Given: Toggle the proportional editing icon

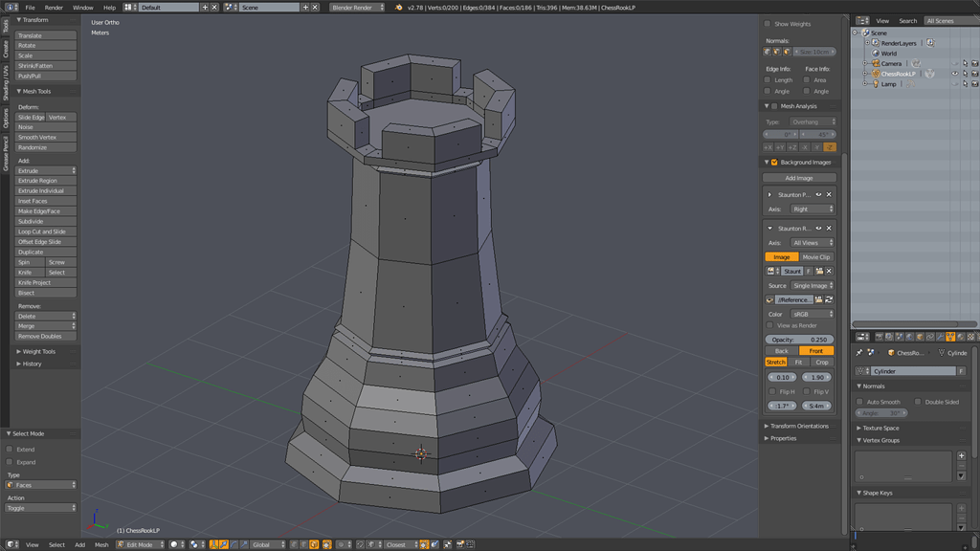Looking at the screenshot, I should tap(340, 544).
